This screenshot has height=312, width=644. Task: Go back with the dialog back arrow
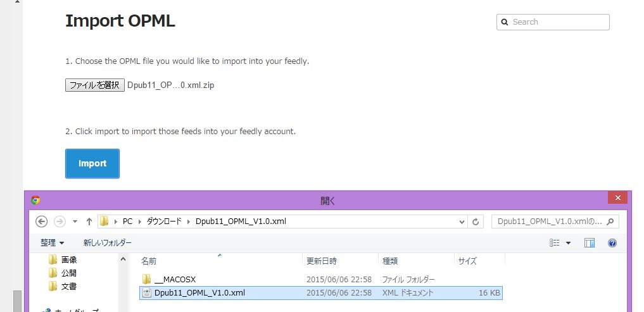(x=42, y=222)
